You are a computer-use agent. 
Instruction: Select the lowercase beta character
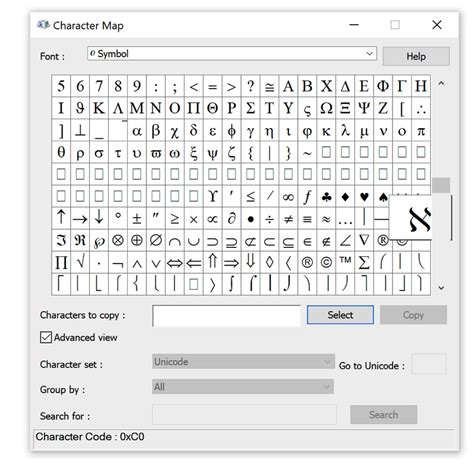(x=156, y=131)
